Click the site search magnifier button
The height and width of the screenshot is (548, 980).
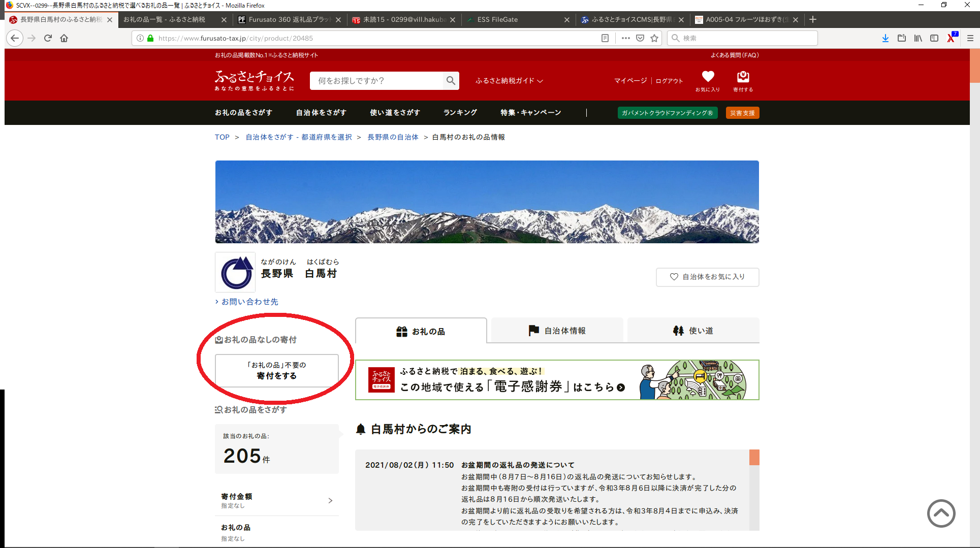[451, 81]
